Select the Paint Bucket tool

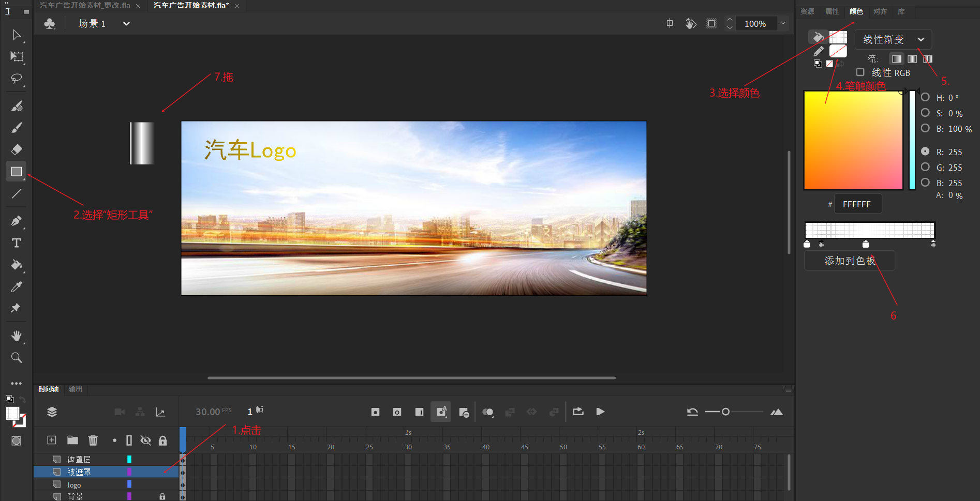pyautogui.click(x=17, y=265)
